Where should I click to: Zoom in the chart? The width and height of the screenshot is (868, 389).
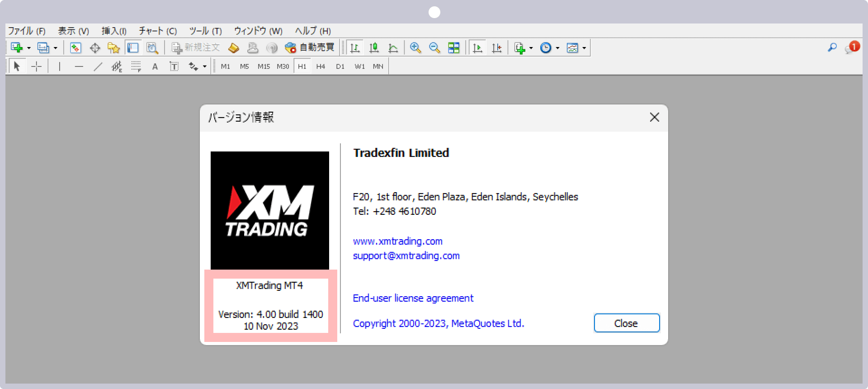click(415, 47)
